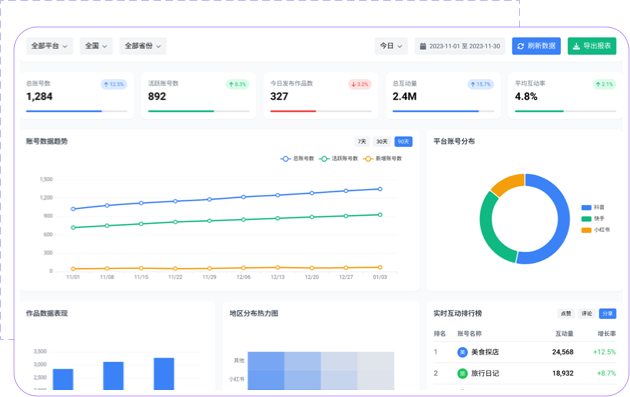Image resolution: width=630 pixels, height=397 pixels.
Task: Select the 30天 range tab
Action: [x=381, y=141]
